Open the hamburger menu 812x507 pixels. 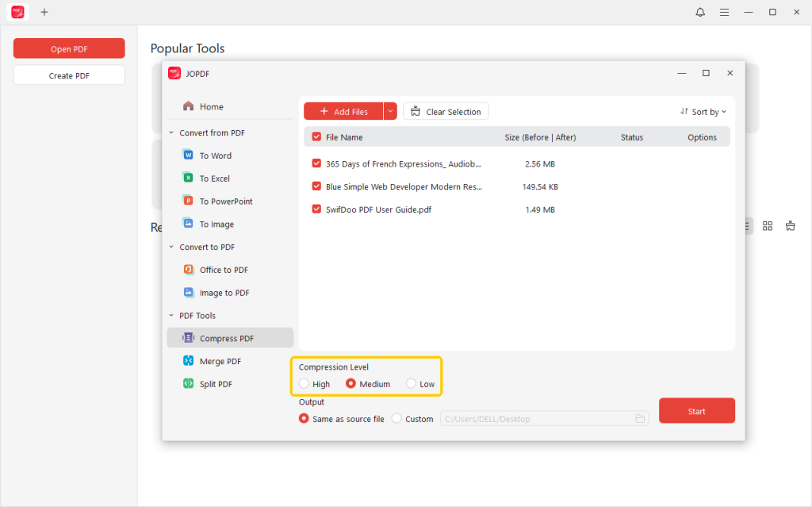point(724,12)
